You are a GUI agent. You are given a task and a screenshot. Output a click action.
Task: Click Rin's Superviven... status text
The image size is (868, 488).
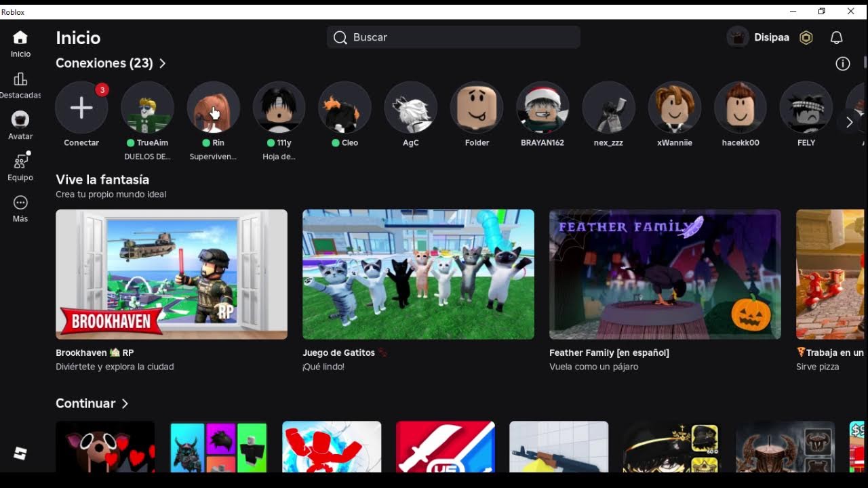213,157
